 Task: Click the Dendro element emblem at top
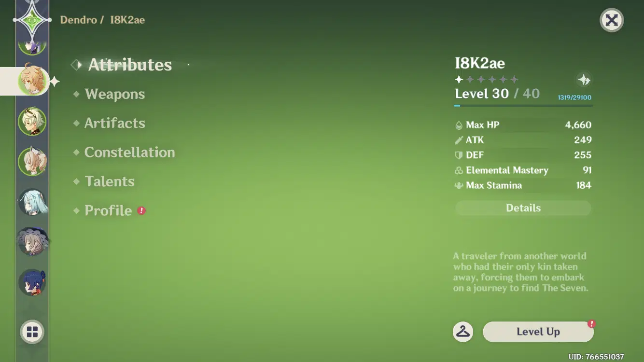[32, 20]
